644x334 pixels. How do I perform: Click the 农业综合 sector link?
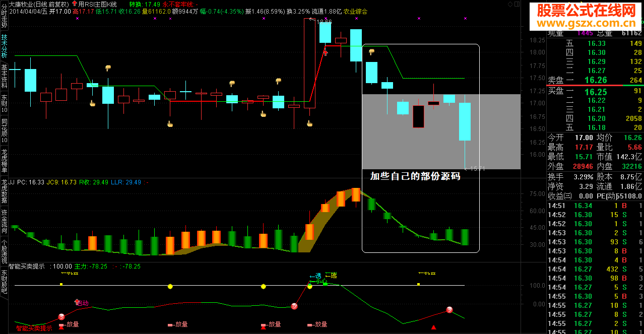tap(356, 11)
